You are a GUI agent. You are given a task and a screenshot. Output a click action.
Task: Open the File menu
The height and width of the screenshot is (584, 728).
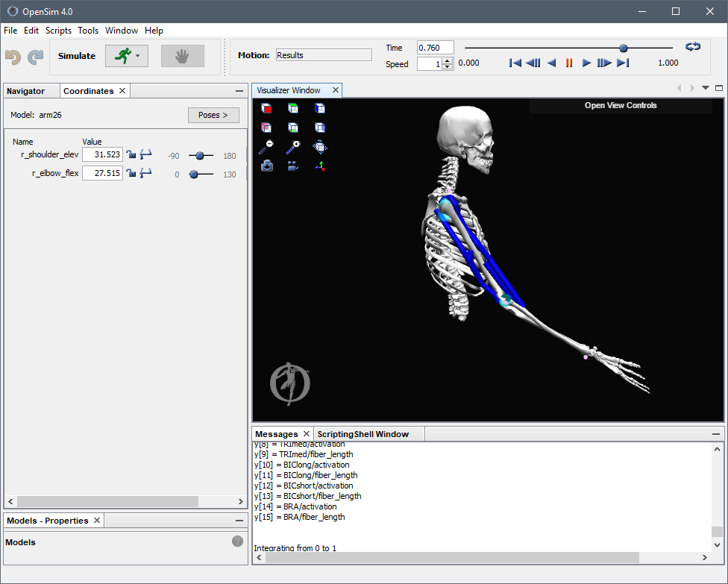point(10,30)
